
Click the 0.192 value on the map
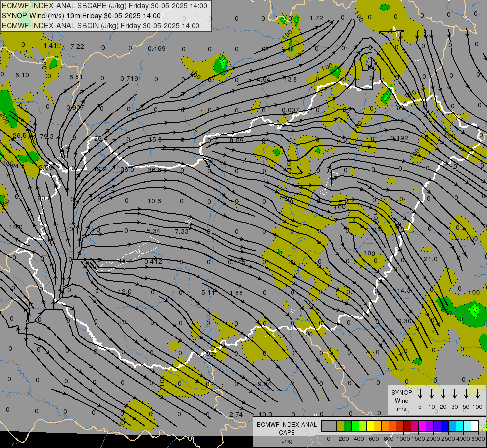399,138
